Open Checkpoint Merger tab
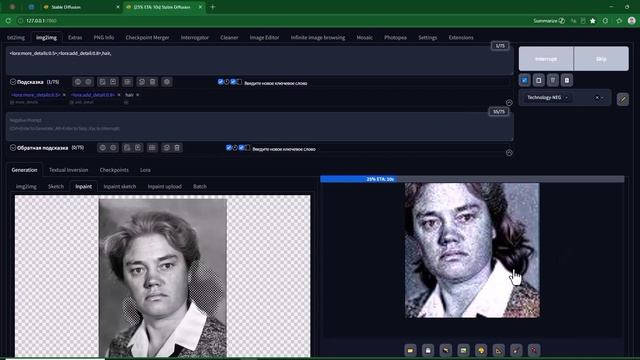Image resolution: width=640 pixels, height=360 pixels. tap(147, 38)
